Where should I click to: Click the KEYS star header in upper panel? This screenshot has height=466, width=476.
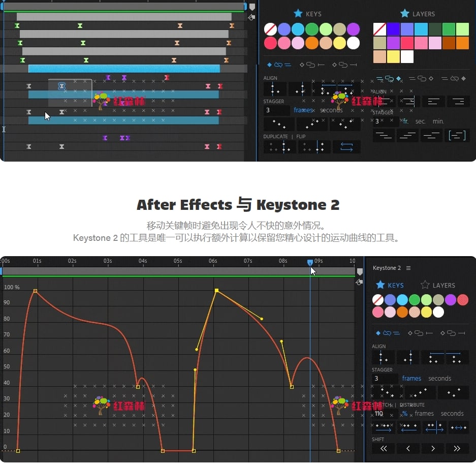(x=307, y=14)
